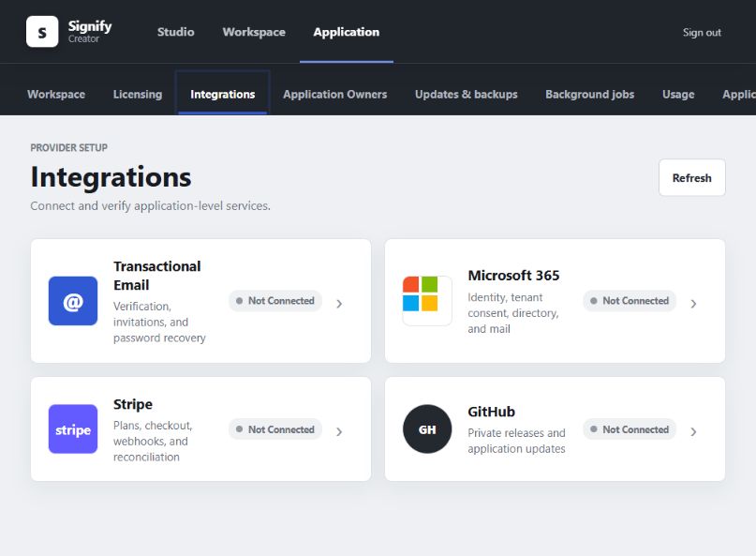The image size is (756, 556).
Task: Click the Sign out link
Action: (702, 32)
